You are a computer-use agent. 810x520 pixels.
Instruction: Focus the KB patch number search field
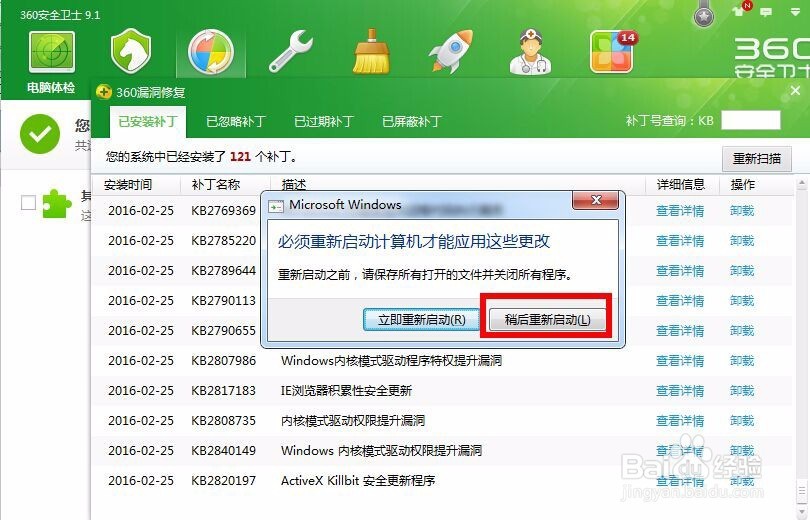tap(751, 120)
